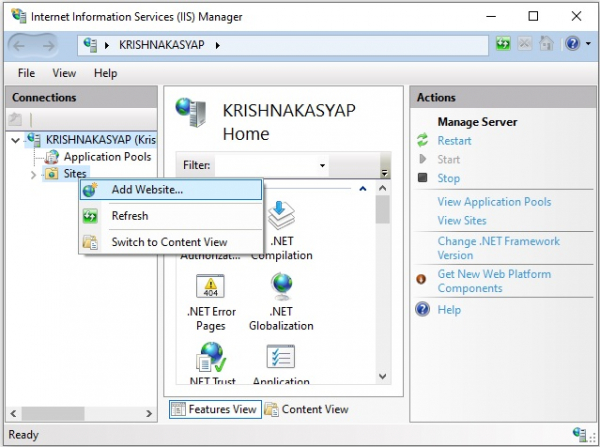Open the Filter dropdown arrow
This screenshot has width=600, height=447.
[323, 165]
